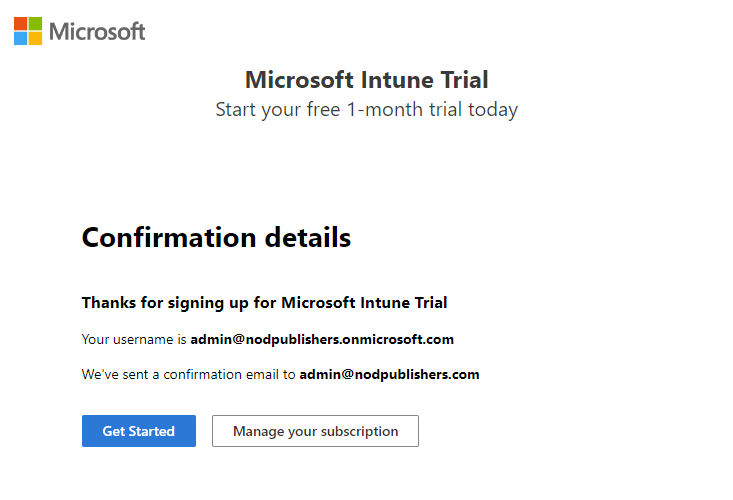Select the word Confirmation in the heading
This screenshot has height=500, width=733.
coord(169,237)
